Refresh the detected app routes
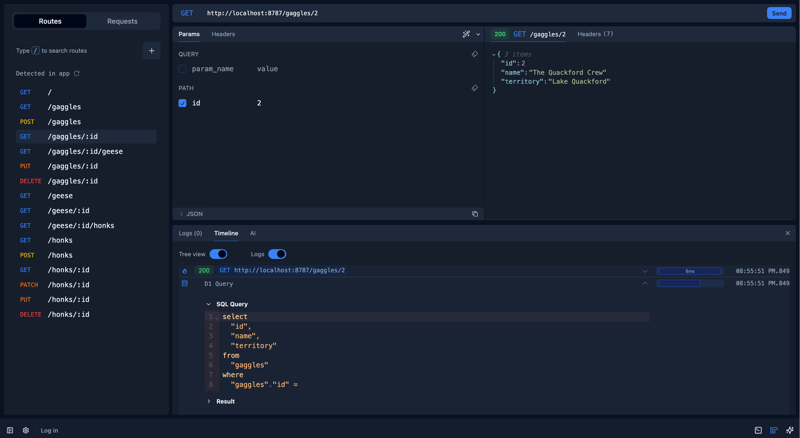 pos(77,73)
